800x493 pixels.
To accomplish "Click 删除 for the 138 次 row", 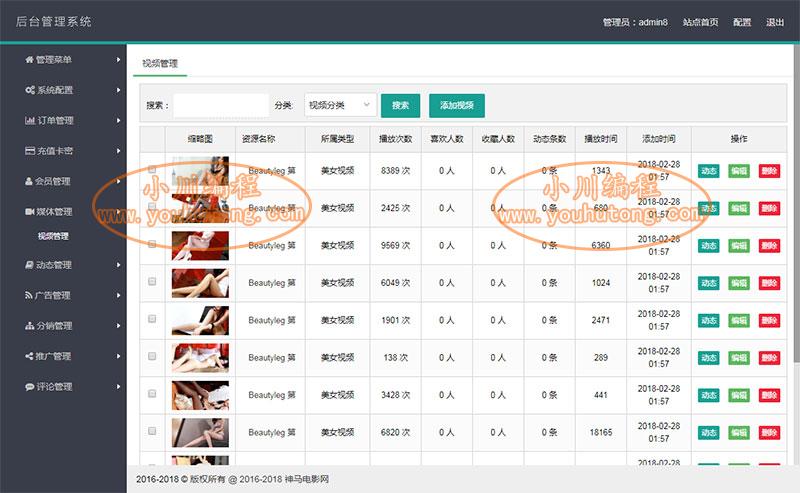I will [x=769, y=358].
